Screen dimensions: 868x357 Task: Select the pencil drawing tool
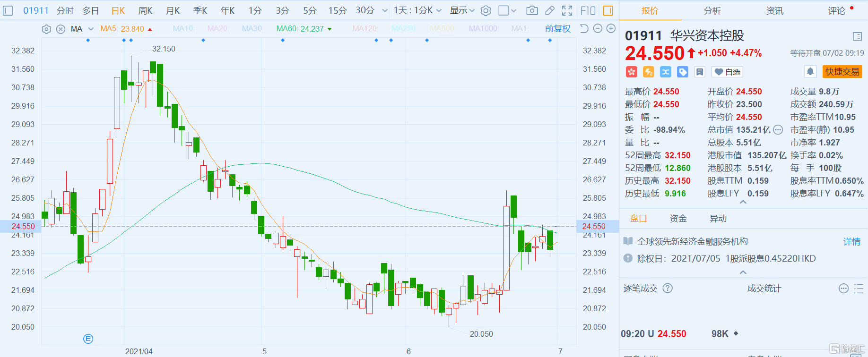[549, 10]
